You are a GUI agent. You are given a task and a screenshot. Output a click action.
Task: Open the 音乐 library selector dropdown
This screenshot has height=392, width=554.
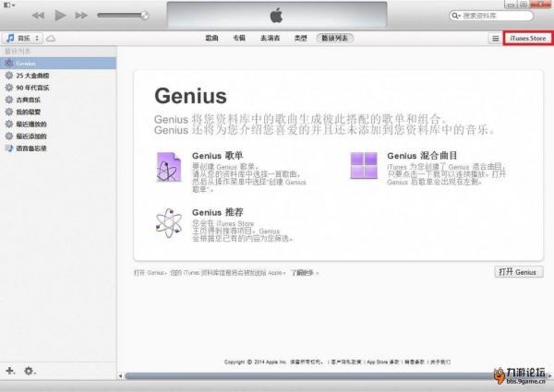point(22,39)
